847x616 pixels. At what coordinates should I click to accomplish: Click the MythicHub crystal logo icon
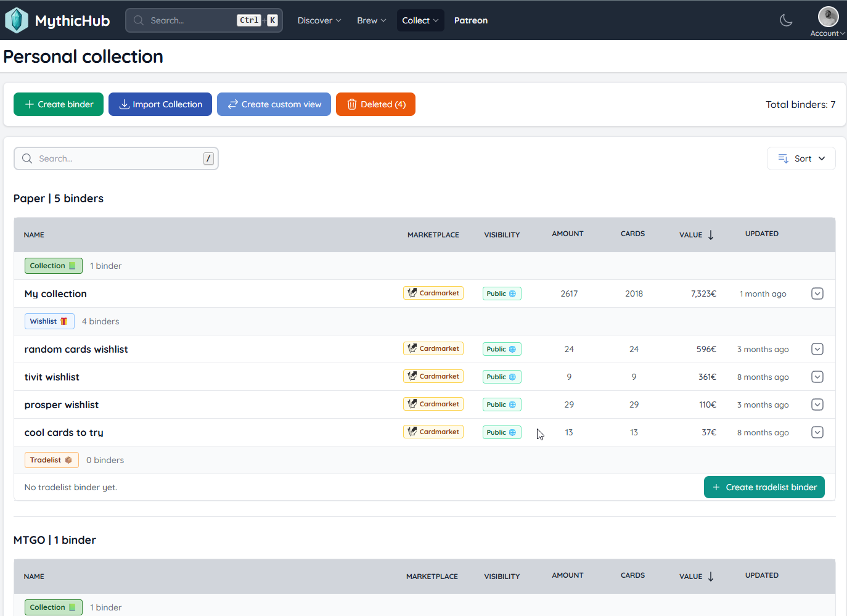click(x=17, y=20)
